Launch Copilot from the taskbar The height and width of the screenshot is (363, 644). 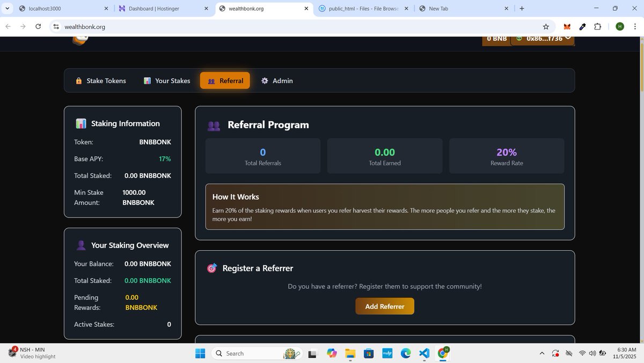click(x=332, y=353)
